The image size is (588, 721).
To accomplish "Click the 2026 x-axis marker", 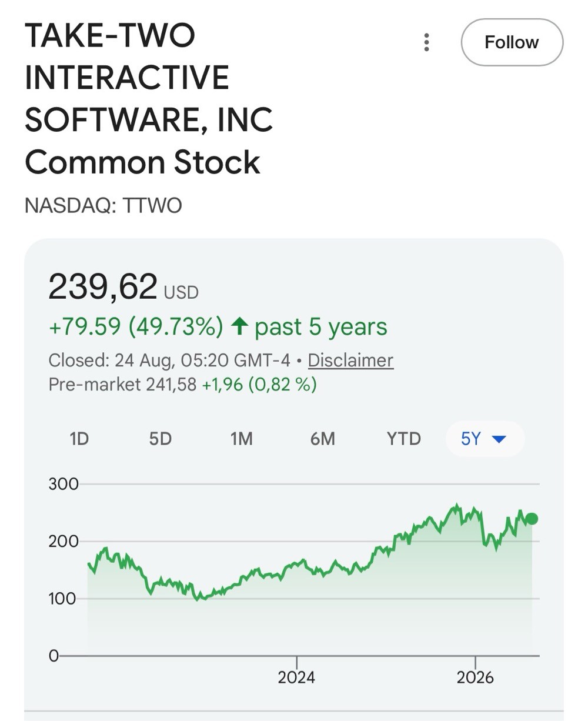I will 475,677.
